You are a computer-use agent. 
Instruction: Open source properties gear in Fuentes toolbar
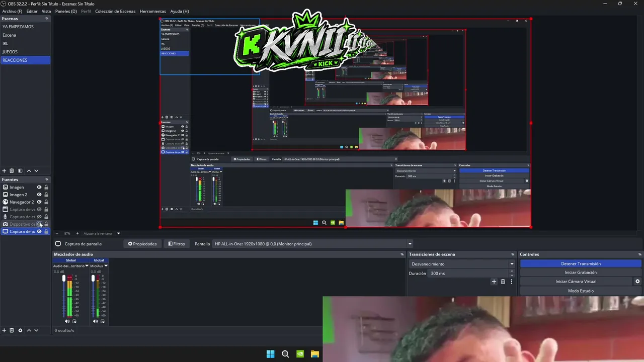20,330
